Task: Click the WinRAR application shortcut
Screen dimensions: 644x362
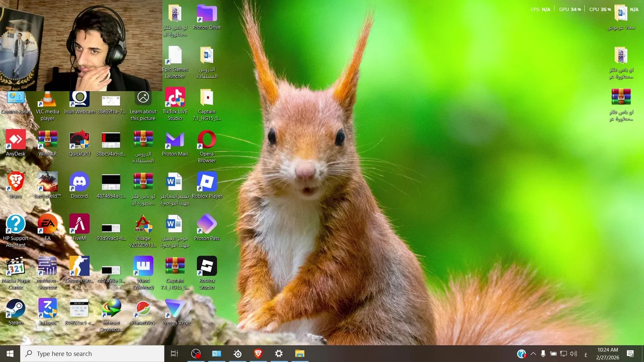Action: click(47, 144)
